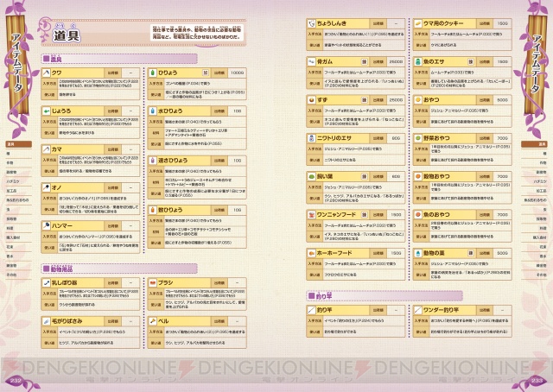Image resolution: width=553 pixels, height=392 pixels.
Task: Click the 材 badge in the 魚のエサ row
Action: click(470, 61)
